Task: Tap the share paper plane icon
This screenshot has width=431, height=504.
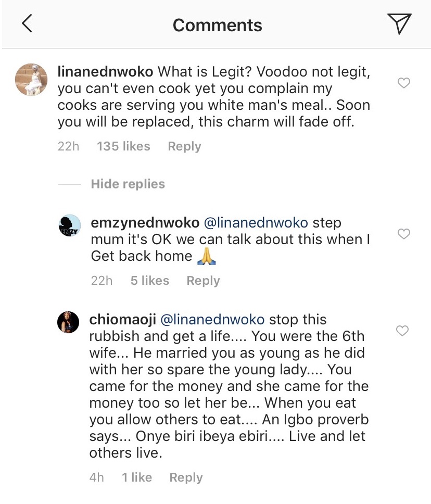Action: point(399,24)
